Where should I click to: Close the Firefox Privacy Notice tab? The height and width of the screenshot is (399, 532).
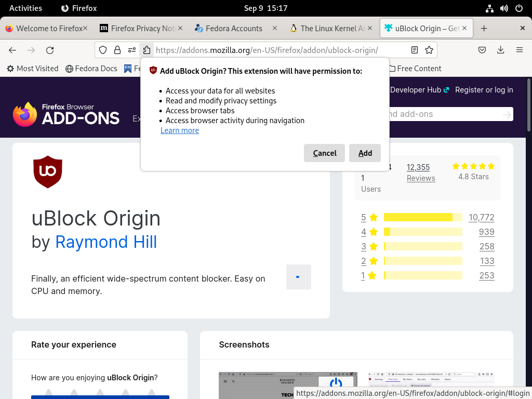tap(180, 28)
